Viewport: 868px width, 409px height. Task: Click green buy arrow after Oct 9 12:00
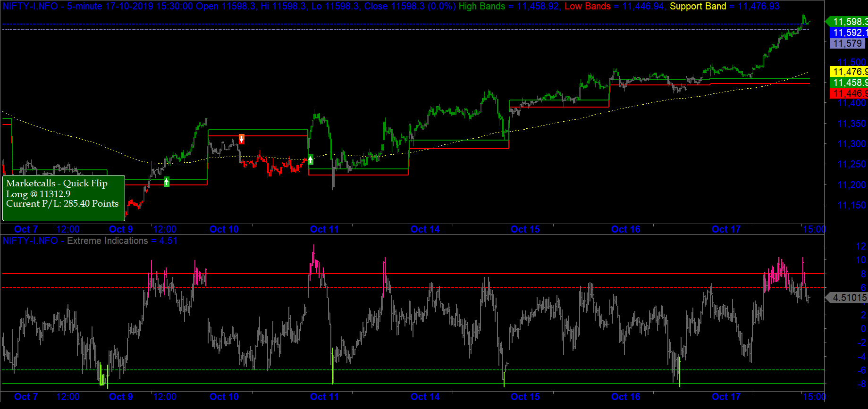pos(167,182)
